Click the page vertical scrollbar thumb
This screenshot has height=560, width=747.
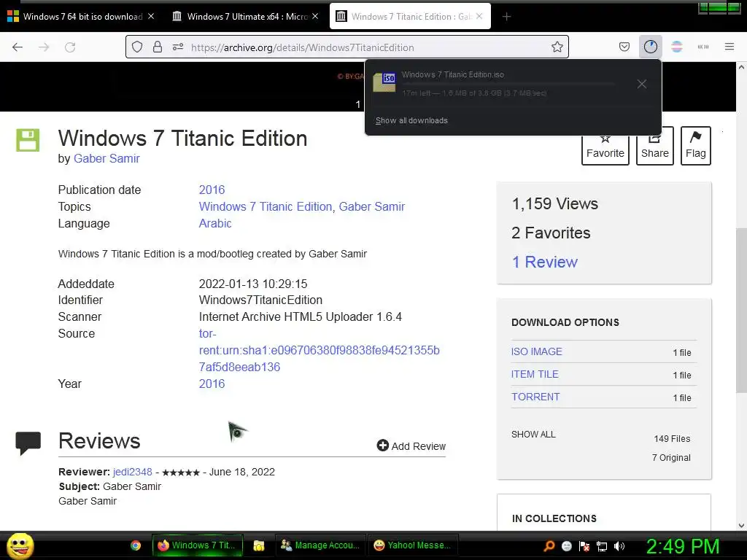coord(741,311)
